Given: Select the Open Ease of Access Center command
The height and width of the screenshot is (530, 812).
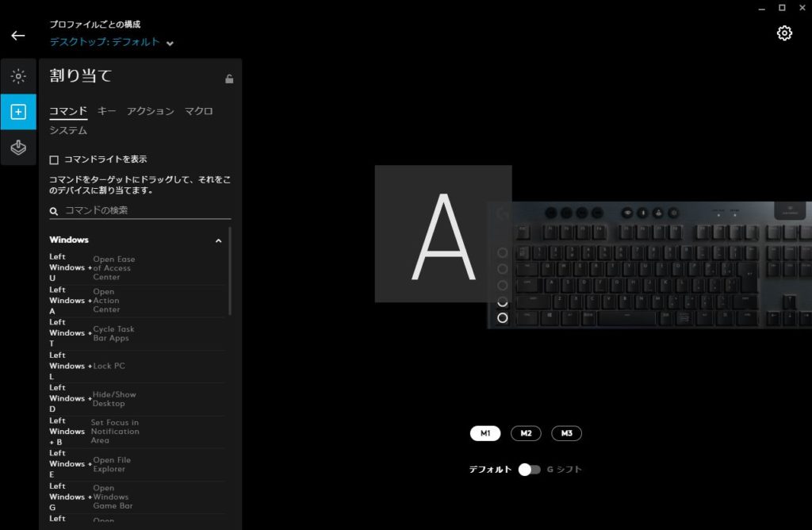Looking at the screenshot, I should [137, 268].
